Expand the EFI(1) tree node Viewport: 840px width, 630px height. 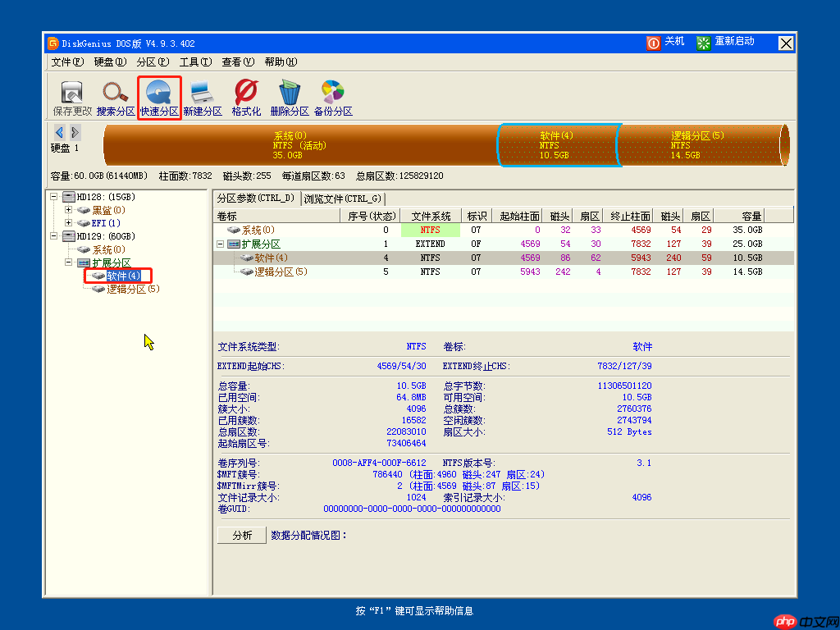tap(68, 222)
